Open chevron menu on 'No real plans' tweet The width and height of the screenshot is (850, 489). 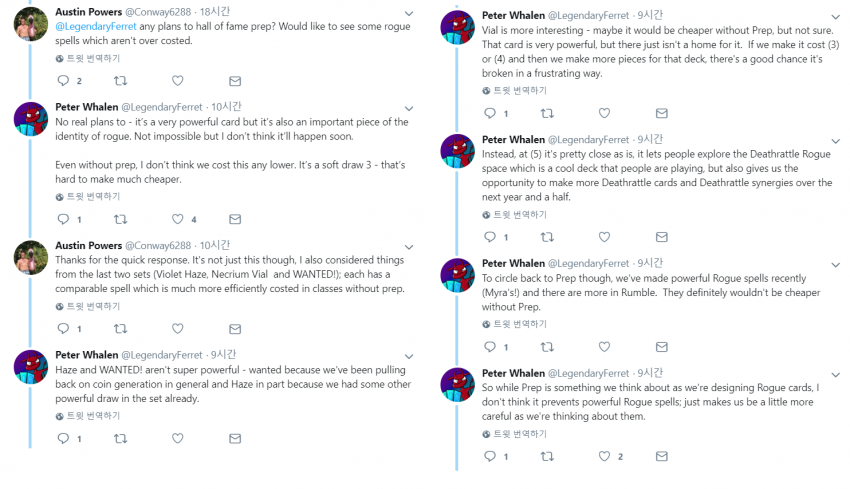pyautogui.click(x=407, y=107)
